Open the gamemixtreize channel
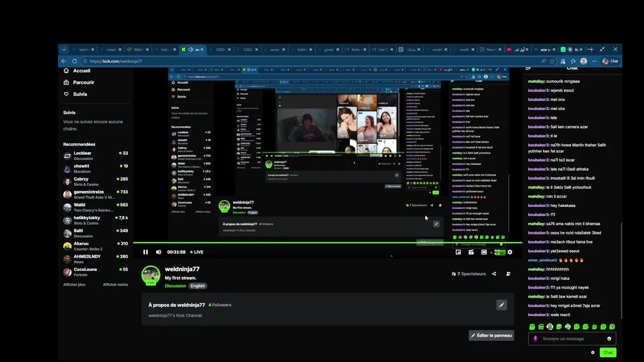Viewport: 644px width, 362px height. (96, 195)
